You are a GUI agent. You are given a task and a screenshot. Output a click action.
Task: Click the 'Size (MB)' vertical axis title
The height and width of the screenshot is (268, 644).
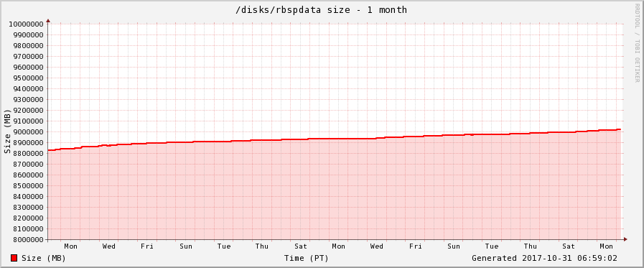coord(7,131)
